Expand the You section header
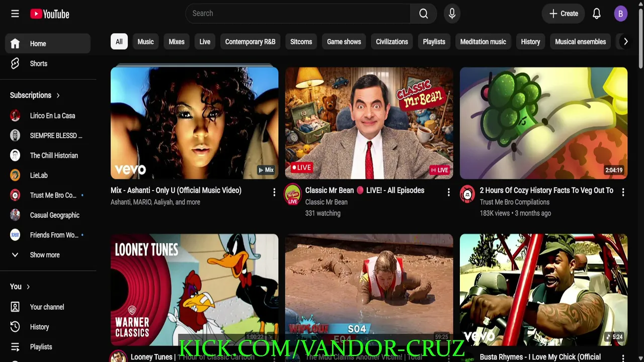644x362 pixels. point(20,287)
